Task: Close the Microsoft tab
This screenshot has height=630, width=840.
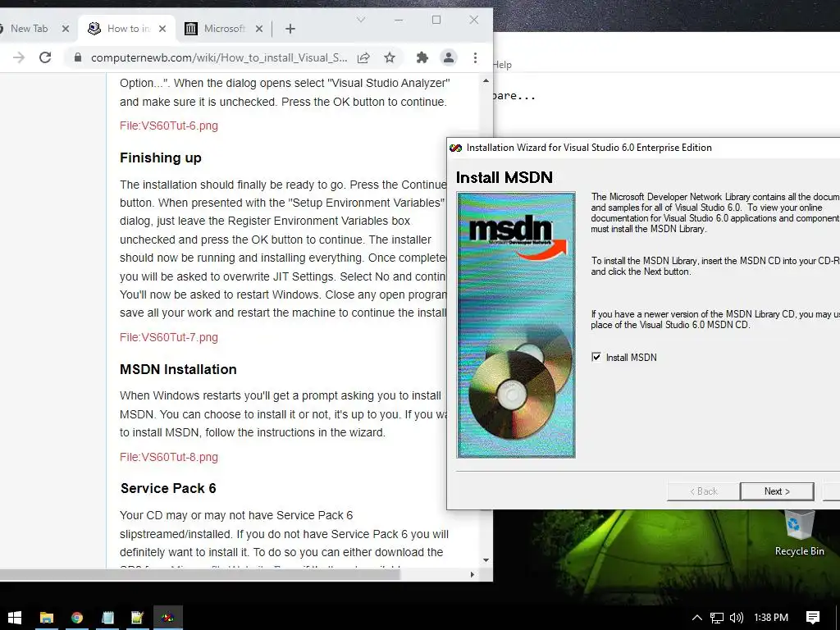Action: pyautogui.click(x=258, y=29)
